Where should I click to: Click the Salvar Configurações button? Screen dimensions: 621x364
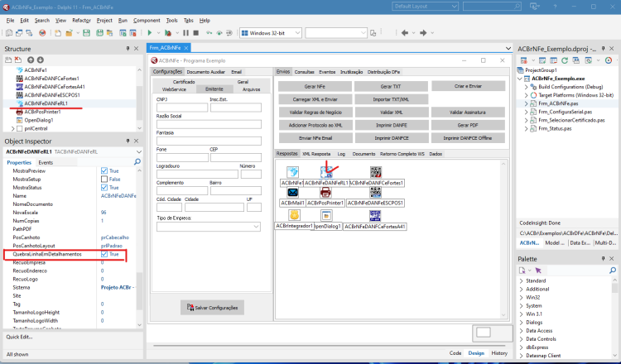point(212,308)
